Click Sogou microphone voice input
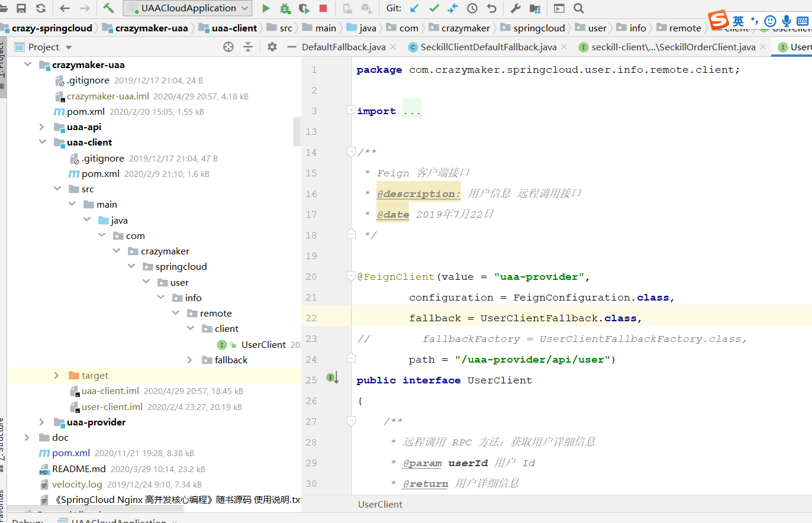812x523 pixels. point(787,20)
